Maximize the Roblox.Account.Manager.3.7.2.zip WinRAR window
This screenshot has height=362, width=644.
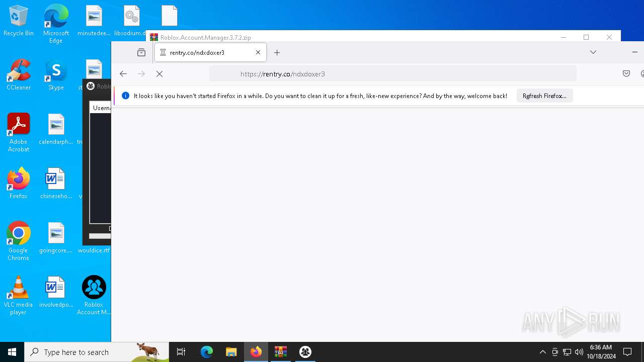[586, 37]
